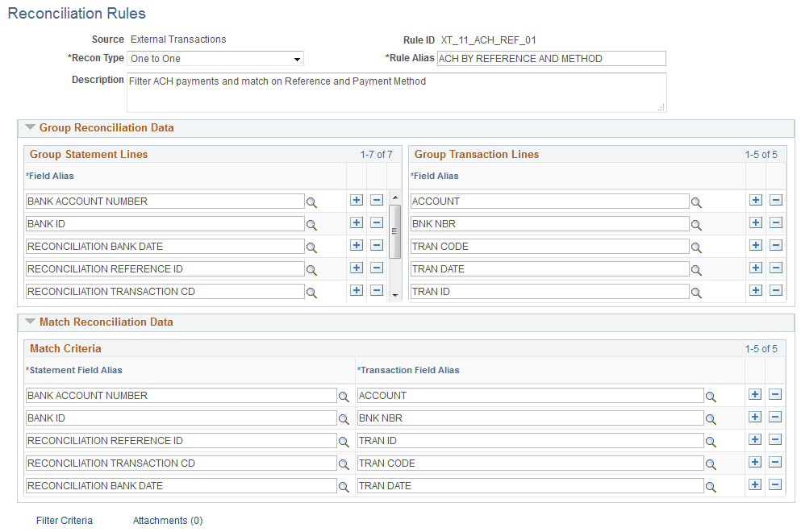Add a row after BANK ID statement line
This screenshot has height=532, width=801.
(357, 222)
